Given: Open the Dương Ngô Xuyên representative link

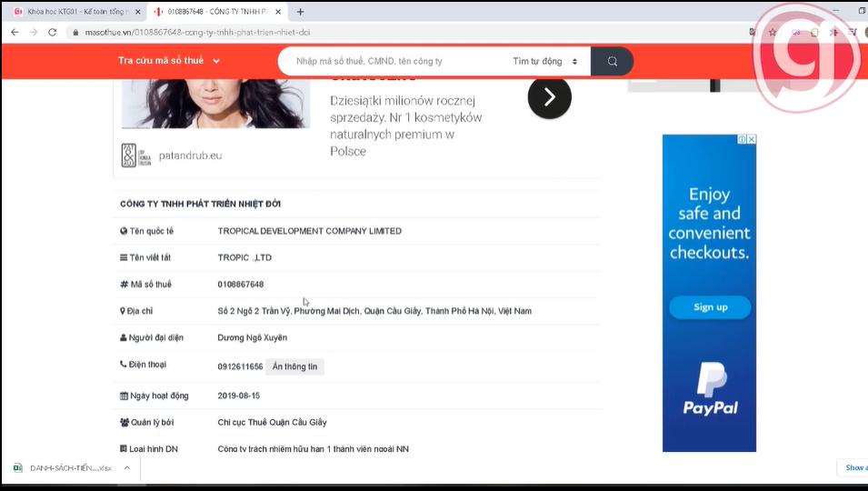Looking at the screenshot, I should [253, 337].
